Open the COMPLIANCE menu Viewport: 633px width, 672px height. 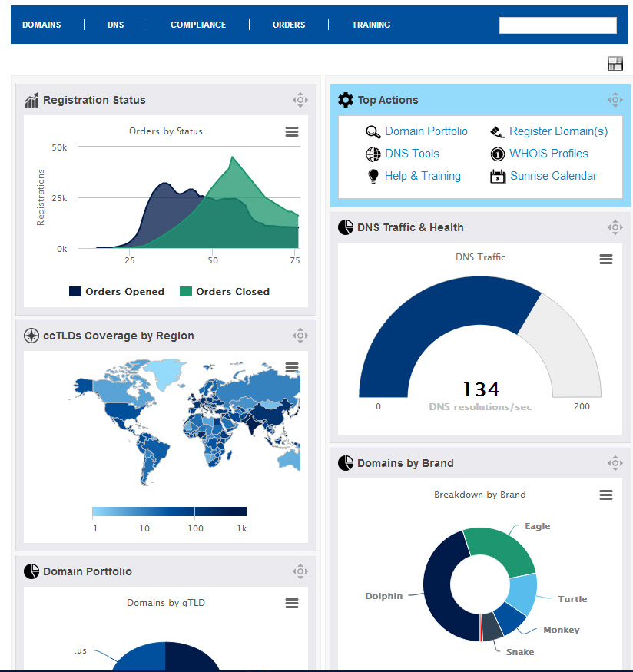(x=198, y=25)
